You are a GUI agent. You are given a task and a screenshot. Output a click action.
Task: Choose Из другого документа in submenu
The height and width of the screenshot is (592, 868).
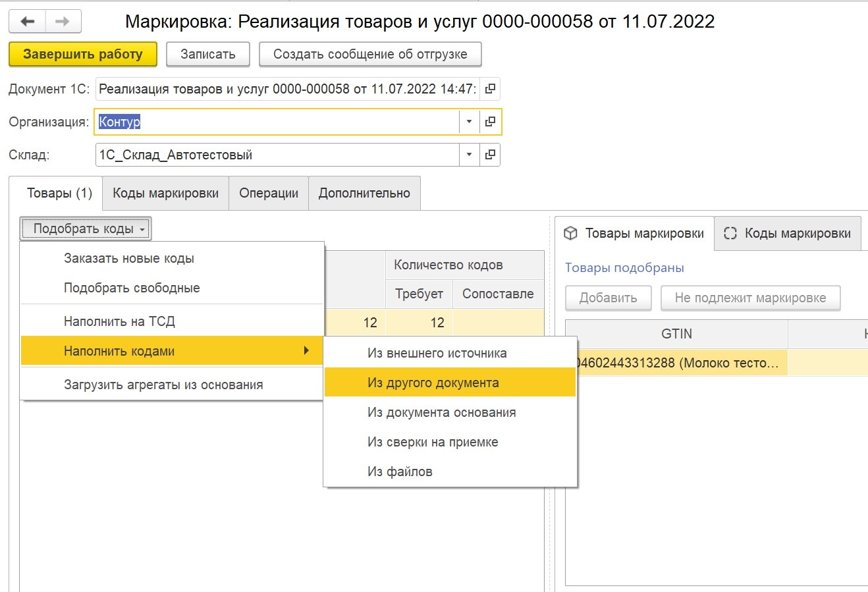[x=450, y=383]
